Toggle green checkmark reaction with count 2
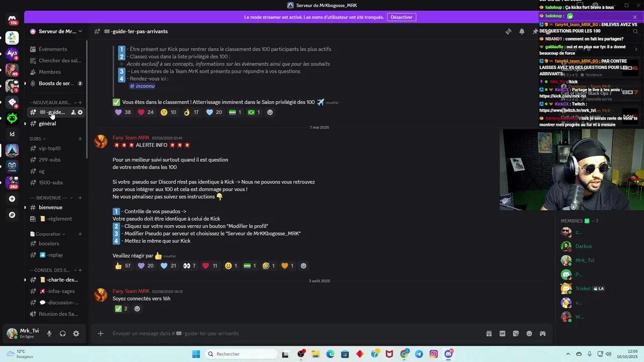 click(121, 309)
